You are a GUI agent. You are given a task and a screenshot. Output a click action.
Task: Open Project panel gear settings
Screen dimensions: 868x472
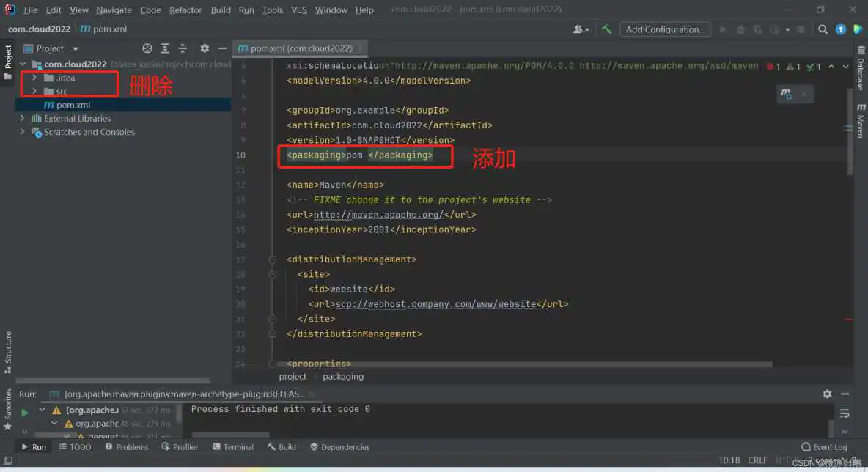205,48
